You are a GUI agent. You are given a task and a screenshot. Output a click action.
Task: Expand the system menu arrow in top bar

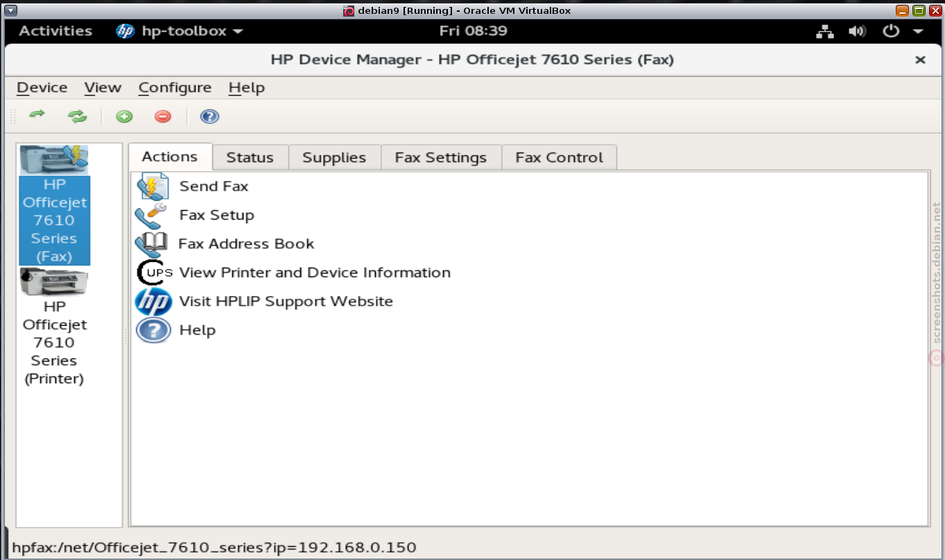tap(918, 32)
